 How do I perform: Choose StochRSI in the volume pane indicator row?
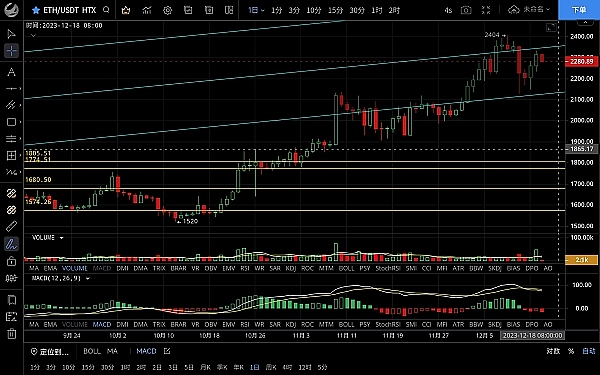coord(388,269)
